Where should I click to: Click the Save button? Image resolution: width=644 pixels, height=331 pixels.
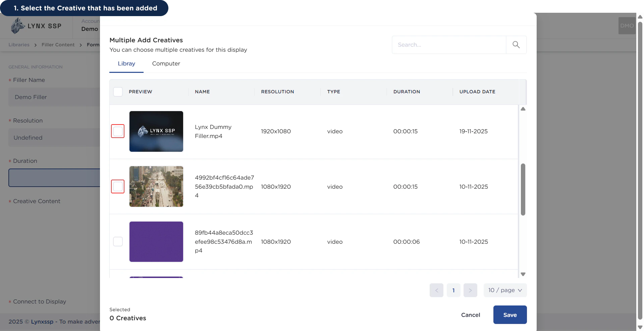[x=509, y=315]
